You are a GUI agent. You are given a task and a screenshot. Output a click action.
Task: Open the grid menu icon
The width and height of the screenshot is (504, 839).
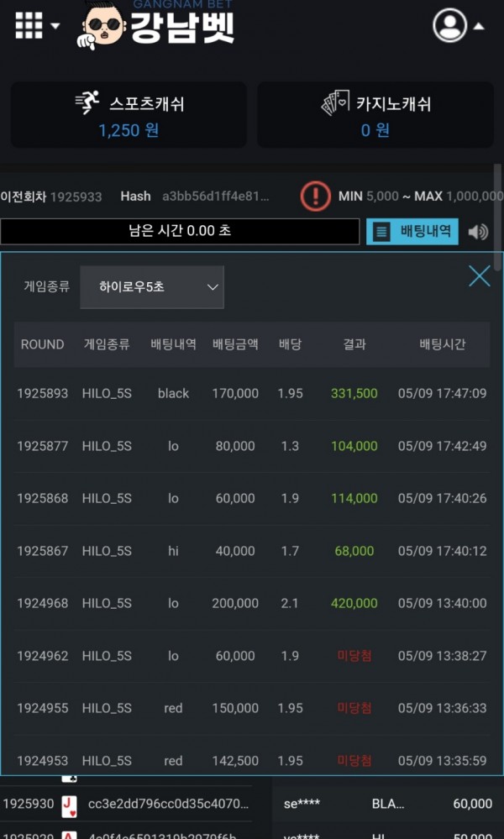(29, 25)
